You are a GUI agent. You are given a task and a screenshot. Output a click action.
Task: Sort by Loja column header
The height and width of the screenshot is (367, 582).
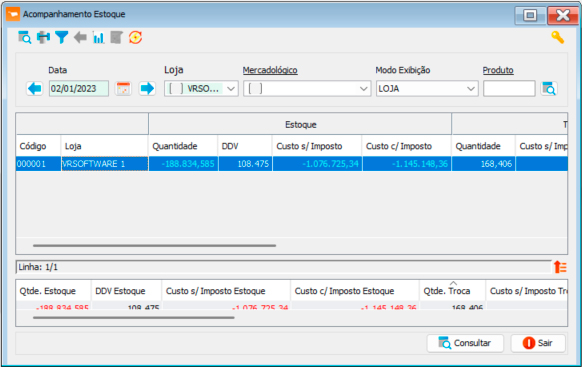click(104, 146)
